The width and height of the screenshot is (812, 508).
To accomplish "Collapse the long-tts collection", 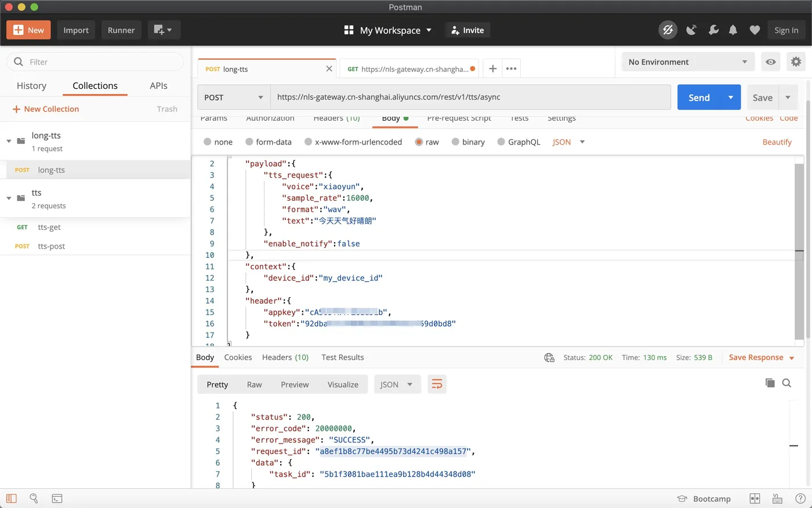I will (9, 141).
